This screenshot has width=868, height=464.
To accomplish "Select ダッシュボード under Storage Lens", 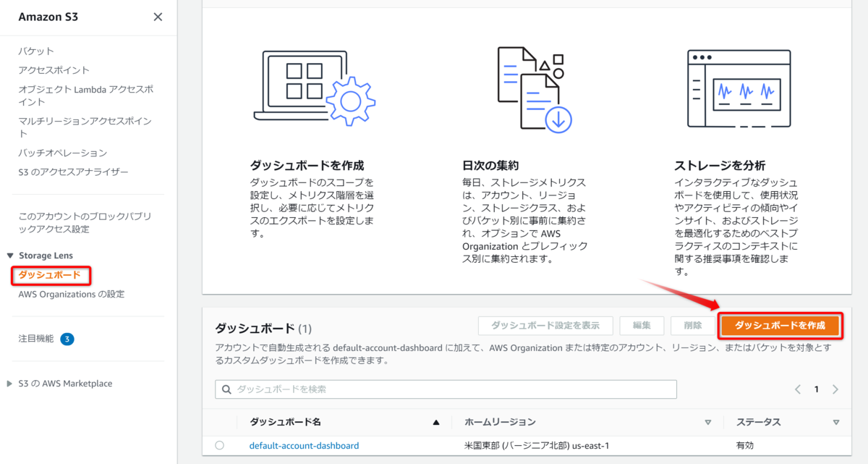I will tap(49, 275).
